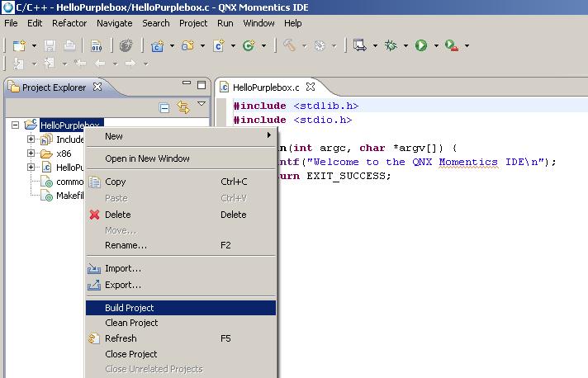Click the disabled Save toolbar icon
This screenshot has width=588, height=378.
tap(50, 45)
